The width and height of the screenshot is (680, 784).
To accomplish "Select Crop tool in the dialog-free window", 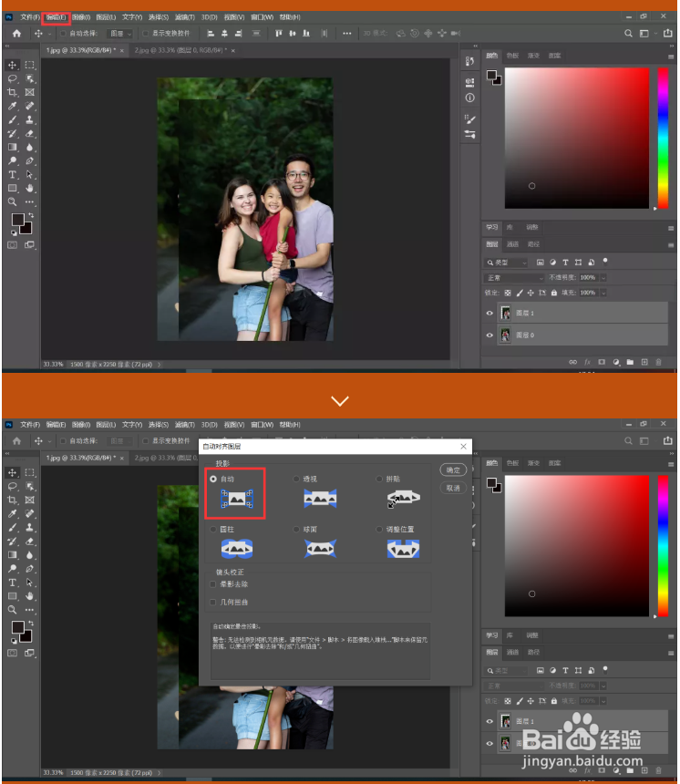I will 13,92.
